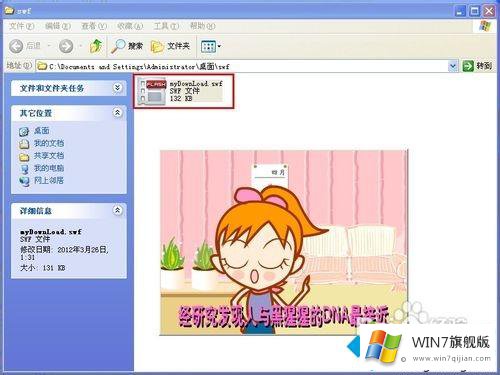Open the Search magnifier tool
This screenshot has height=375, width=500.
point(118,46)
